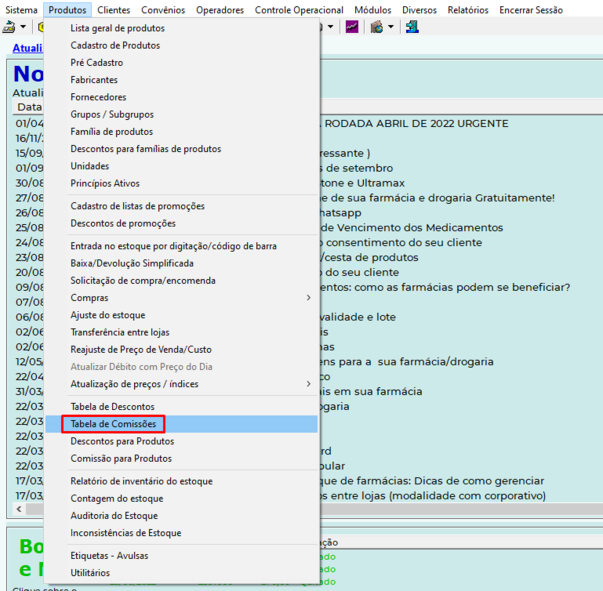Image resolution: width=603 pixels, height=591 pixels.
Task: Click the exit door toolbar icon
Action: pos(412,27)
